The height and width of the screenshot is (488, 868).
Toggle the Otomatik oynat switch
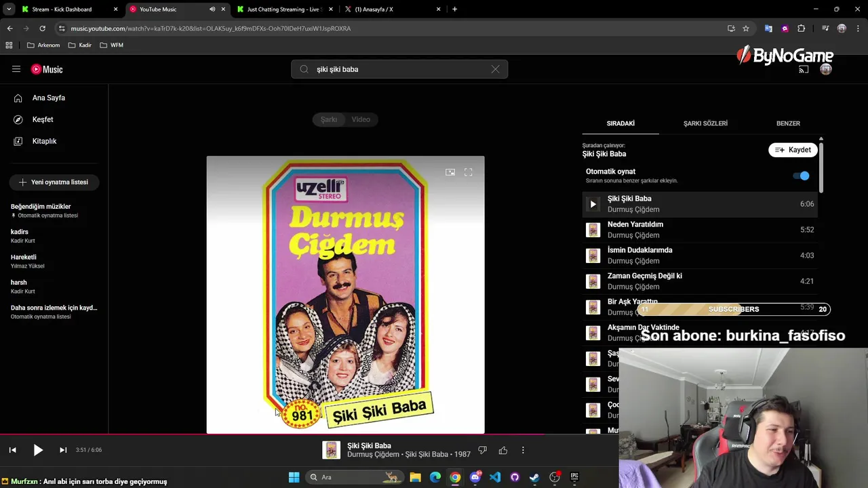point(801,176)
